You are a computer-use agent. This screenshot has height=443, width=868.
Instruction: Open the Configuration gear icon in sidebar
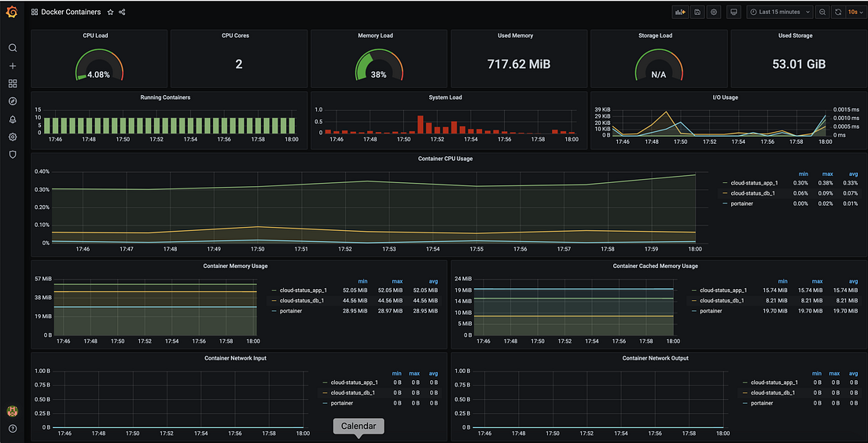click(13, 137)
